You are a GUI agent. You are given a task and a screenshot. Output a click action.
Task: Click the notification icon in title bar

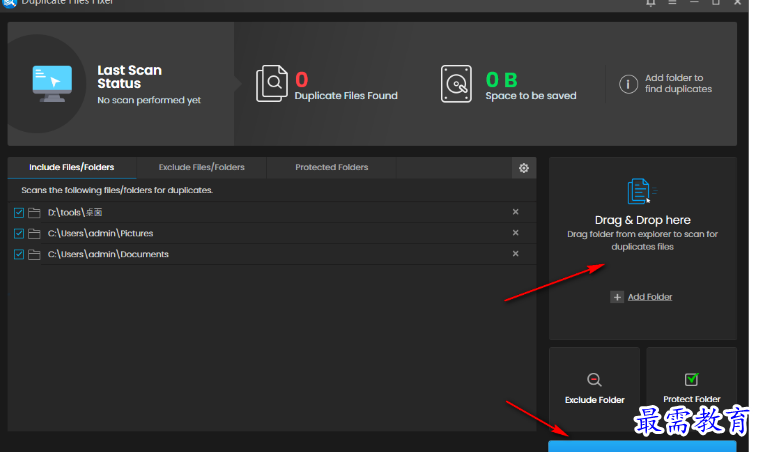tap(651, 2)
